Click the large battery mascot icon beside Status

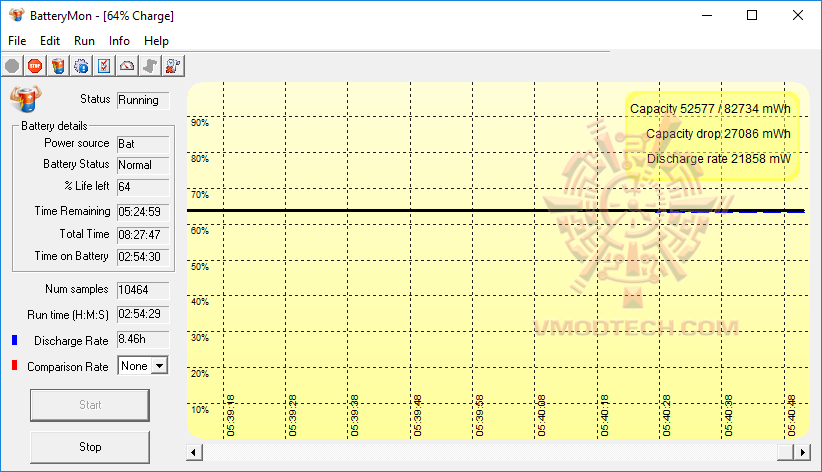(25, 98)
